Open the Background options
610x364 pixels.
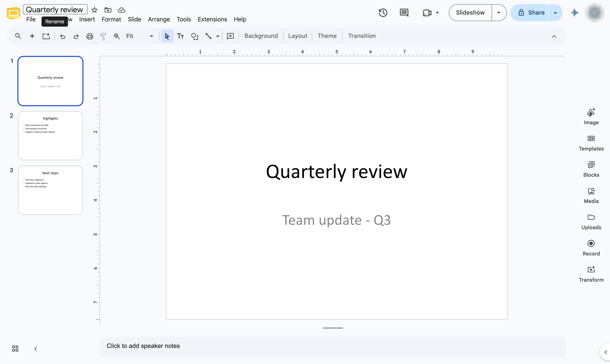click(261, 36)
